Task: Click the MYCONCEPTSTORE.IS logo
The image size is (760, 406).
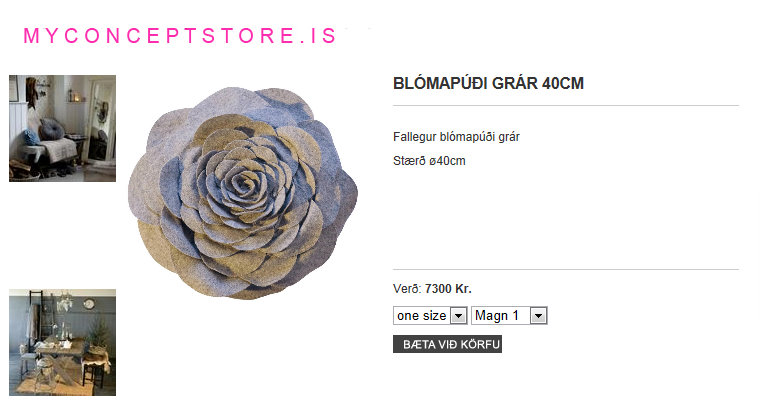Action: click(x=180, y=36)
